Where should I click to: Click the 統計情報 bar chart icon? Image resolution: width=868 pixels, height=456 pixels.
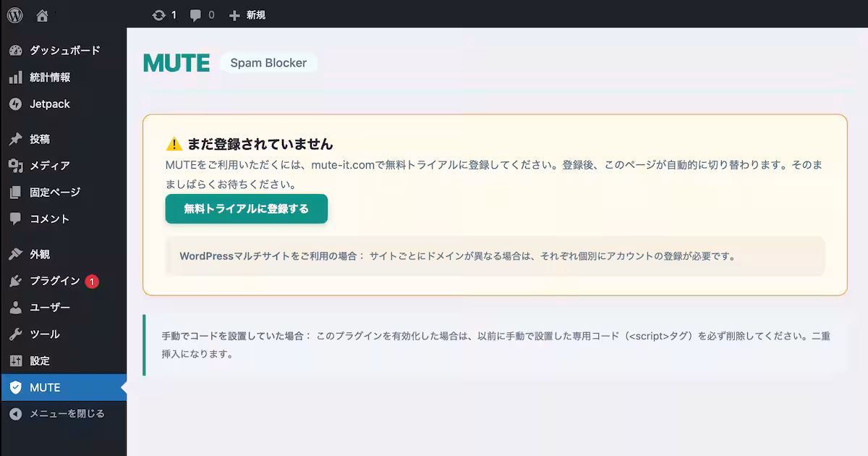click(16, 77)
